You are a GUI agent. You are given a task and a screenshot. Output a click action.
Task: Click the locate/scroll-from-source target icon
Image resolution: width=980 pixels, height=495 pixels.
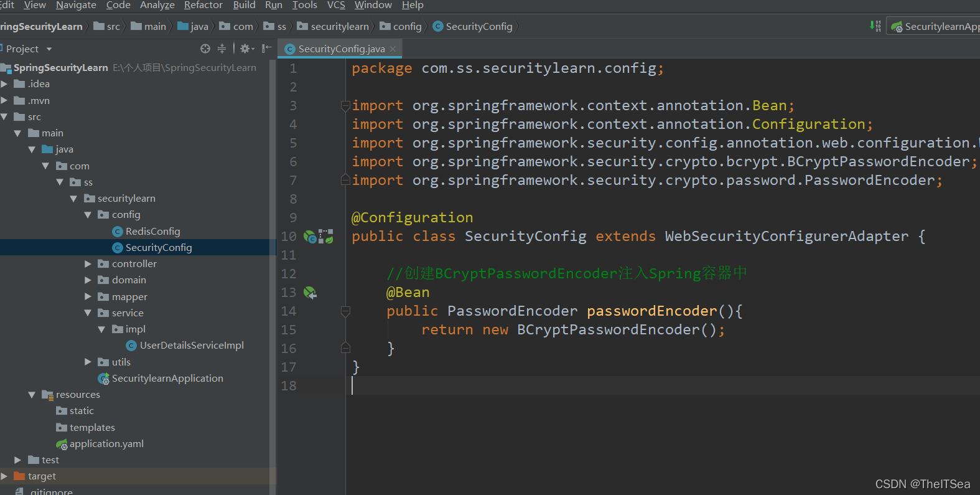point(205,49)
